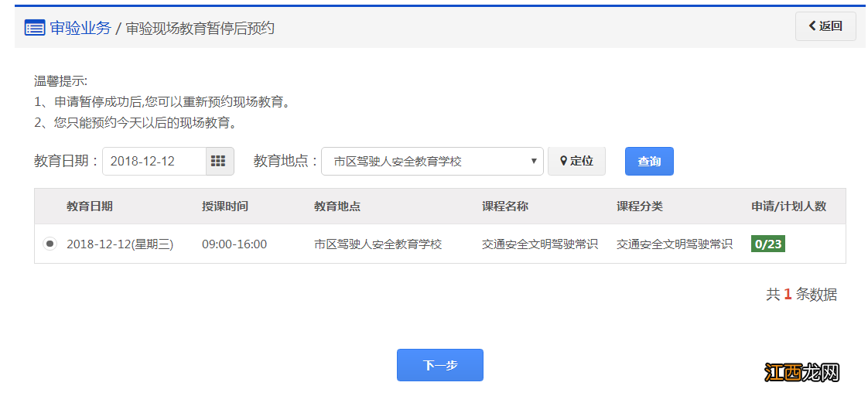
Task: Click tip line 2 about 您只能预约今天以后
Action: (135, 123)
